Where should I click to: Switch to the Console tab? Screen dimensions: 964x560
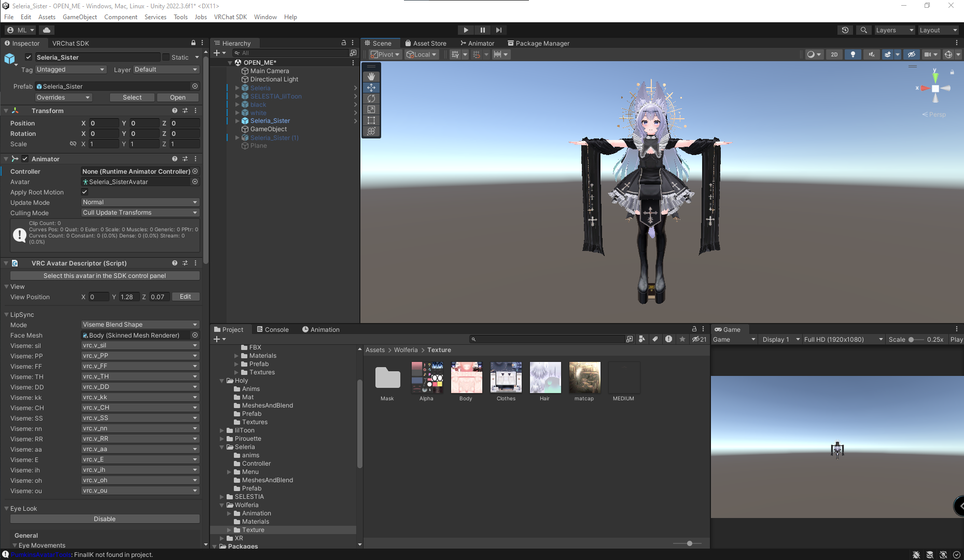point(273,329)
